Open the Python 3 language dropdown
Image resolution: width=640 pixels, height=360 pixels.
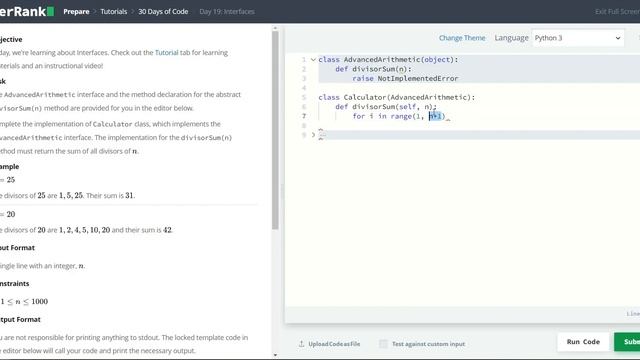click(578, 38)
